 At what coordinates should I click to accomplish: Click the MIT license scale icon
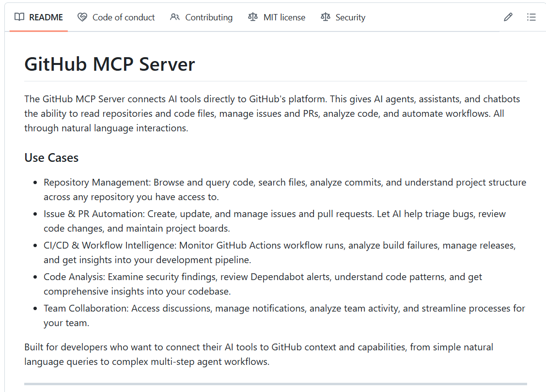tap(253, 17)
